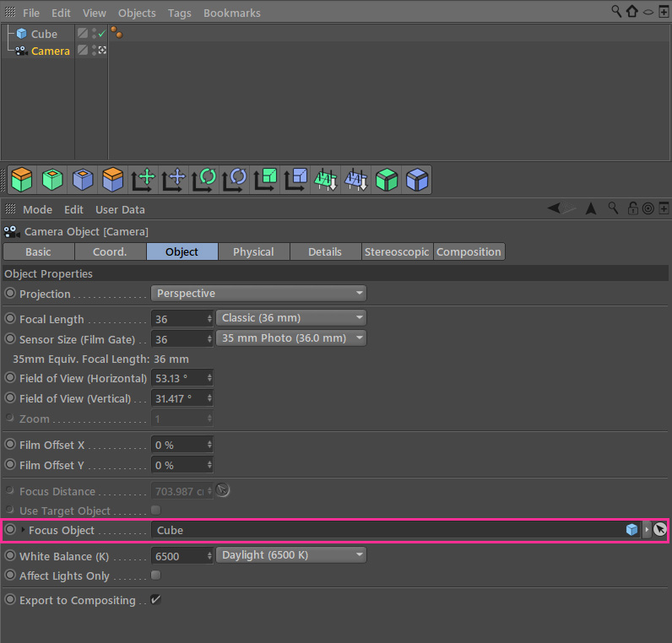Viewport: 672px width, 643px height.
Task: Open the Classic (36 mm) focal length preset dropdown
Action: tap(291, 318)
